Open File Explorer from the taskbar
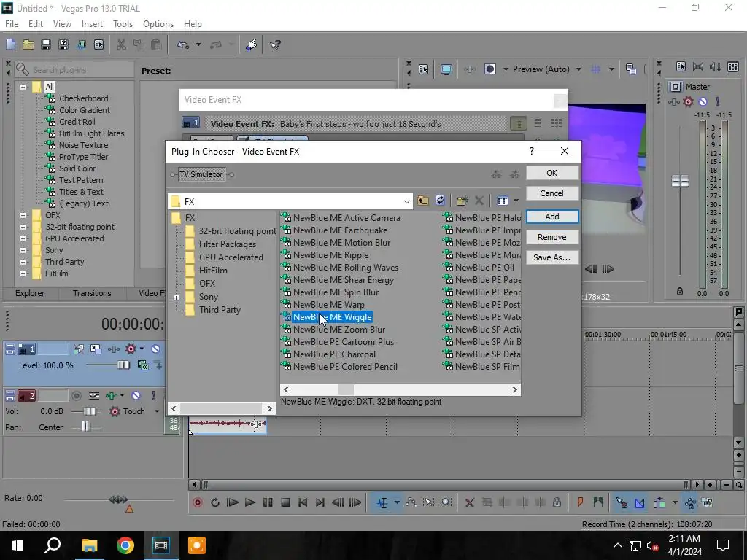 89,545
